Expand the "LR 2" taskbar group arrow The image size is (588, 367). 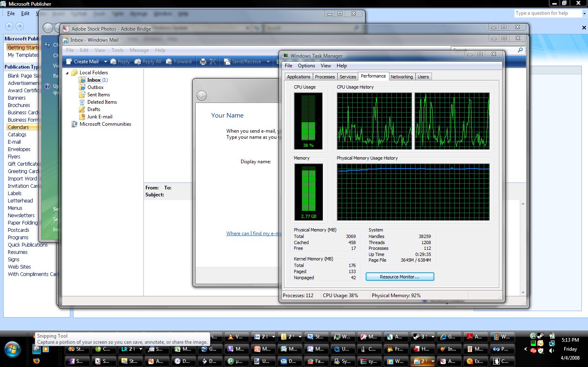(x=140, y=349)
